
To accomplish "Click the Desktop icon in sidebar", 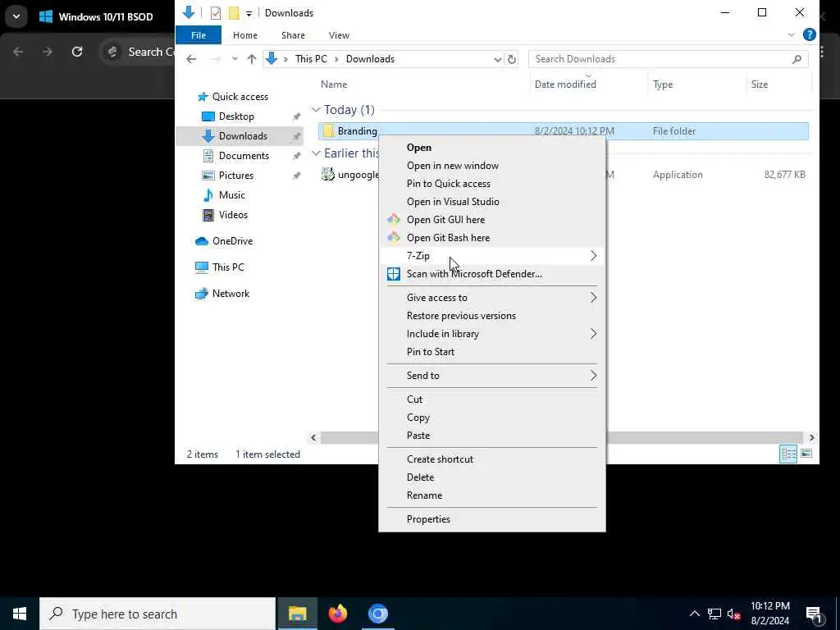I will (208, 116).
